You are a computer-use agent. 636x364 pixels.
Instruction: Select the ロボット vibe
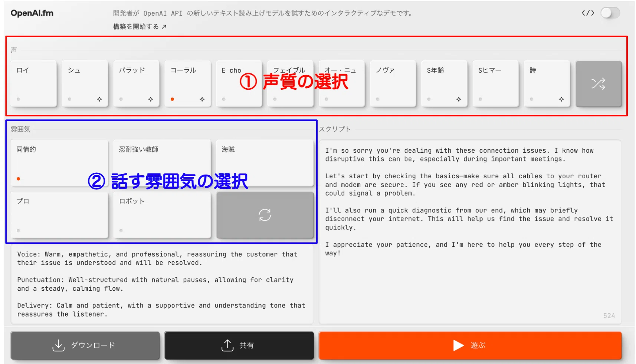pyautogui.click(x=162, y=215)
